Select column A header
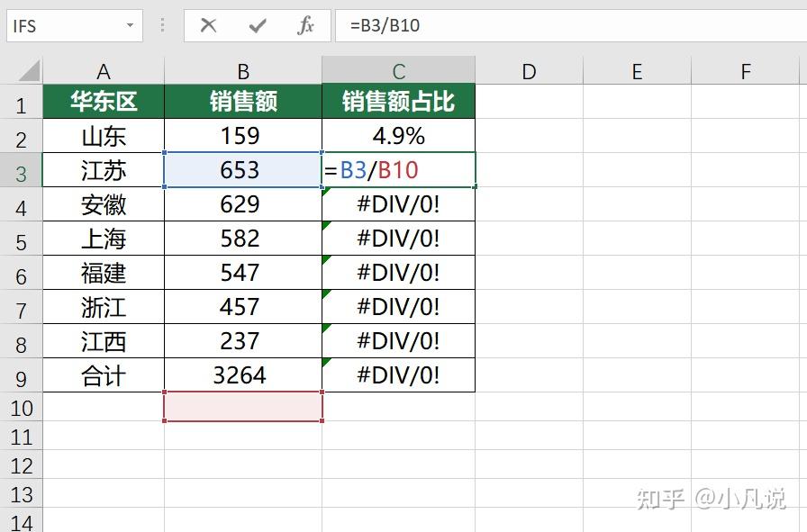 point(104,71)
